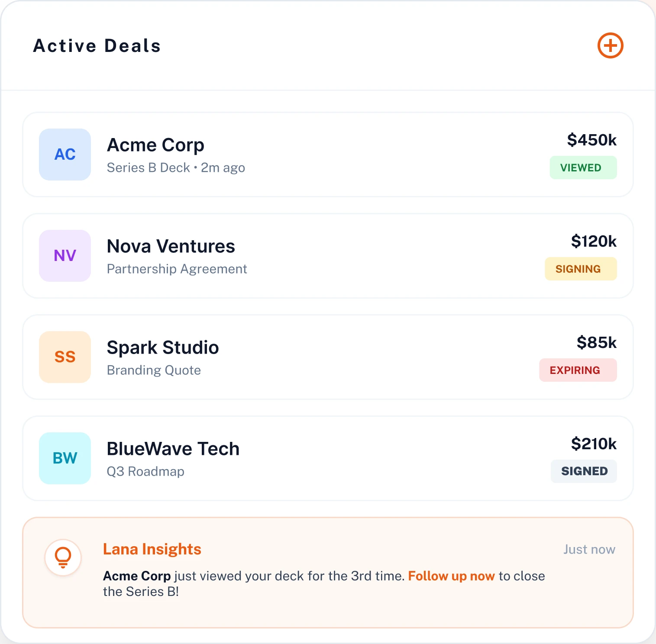Open the Nova Ventures deal name
This screenshot has width=656, height=644.
point(171,246)
